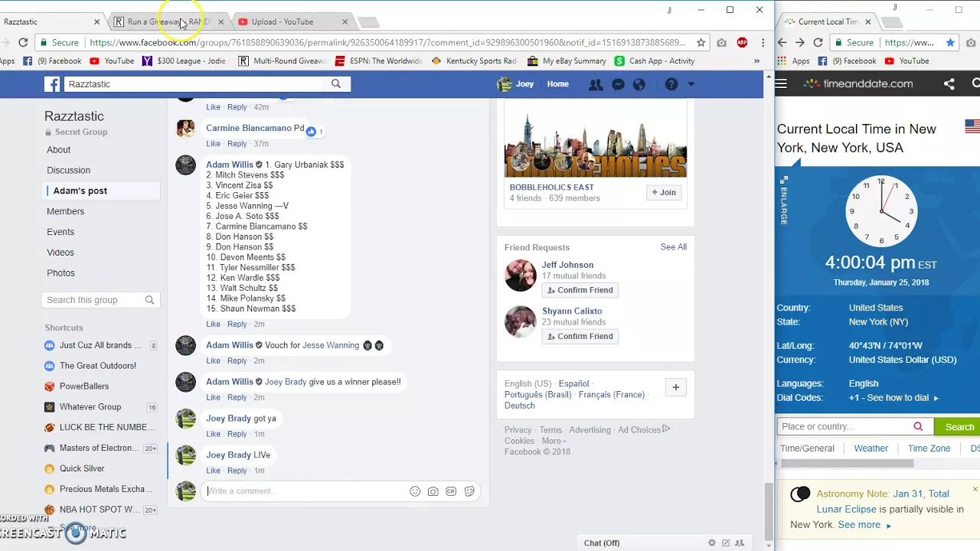Click timeanddate tabs horizontal scrollbar
Screen dimensions: 980x551
click(847, 464)
